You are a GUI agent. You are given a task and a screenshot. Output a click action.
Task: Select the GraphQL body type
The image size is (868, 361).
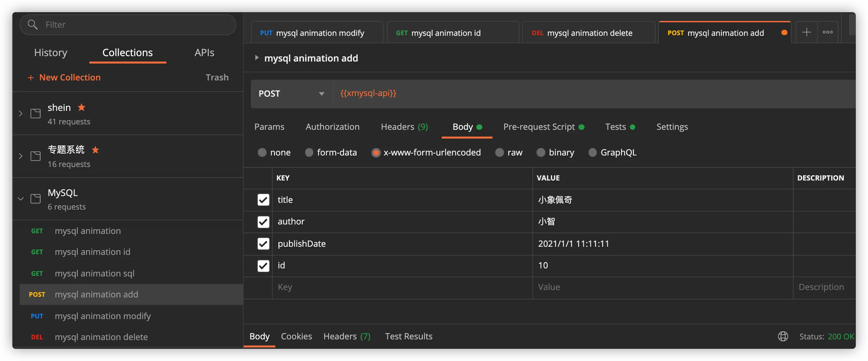pyautogui.click(x=592, y=152)
